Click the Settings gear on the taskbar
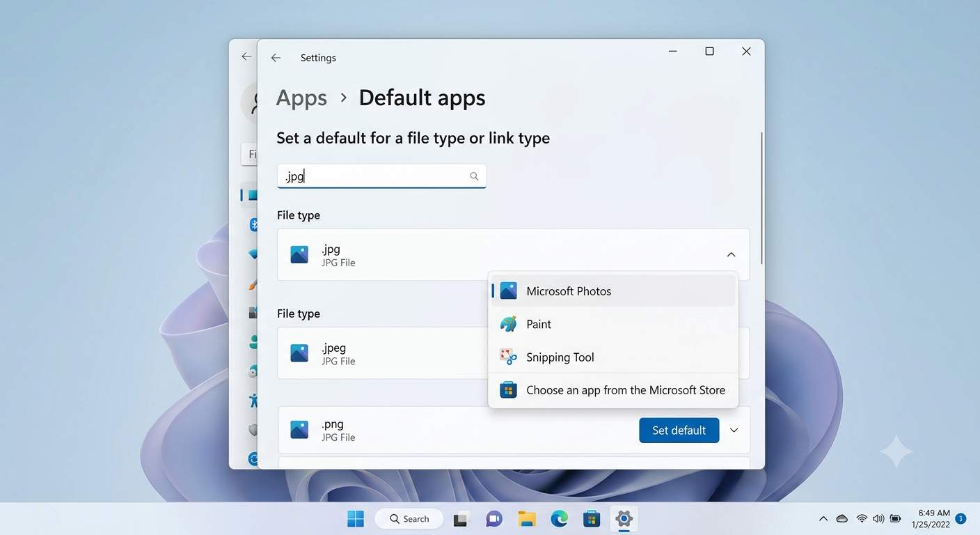 (x=624, y=519)
